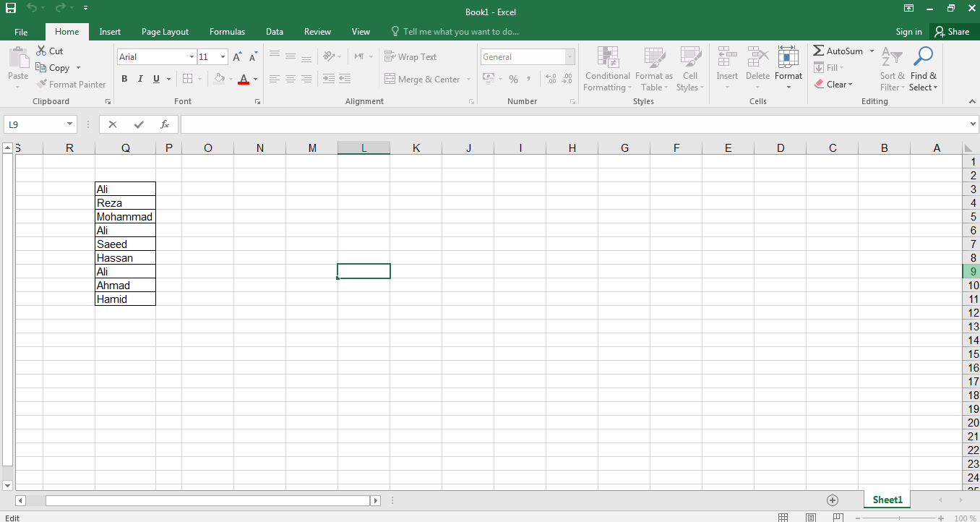Toggle Italic formatting
Screen dimensions: 980x522
(140, 79)
